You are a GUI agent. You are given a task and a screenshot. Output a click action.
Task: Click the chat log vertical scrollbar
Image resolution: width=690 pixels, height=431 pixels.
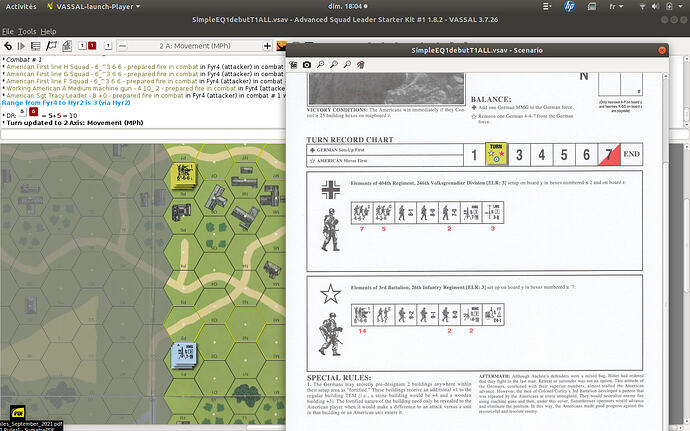(x=687, y=92)
